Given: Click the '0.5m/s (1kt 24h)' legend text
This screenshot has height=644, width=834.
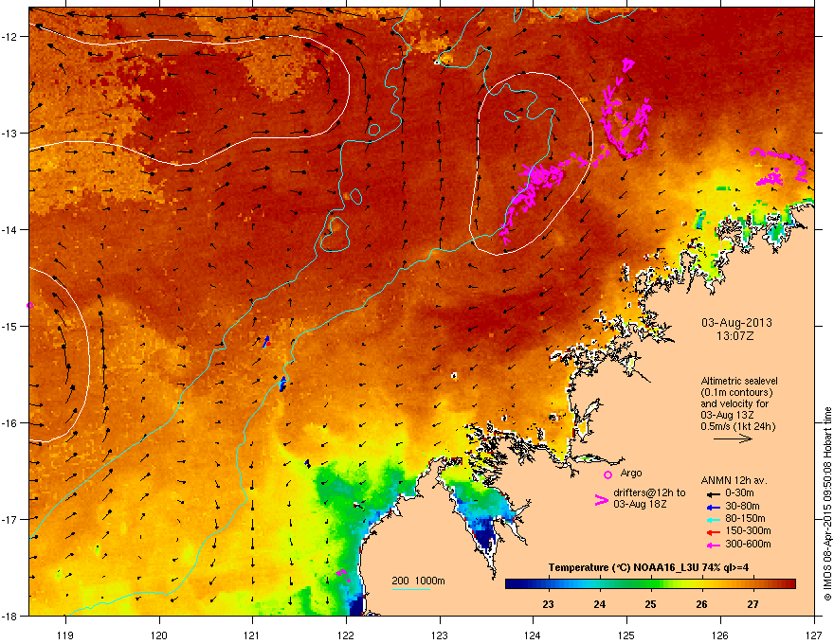Looking at the screenshot, I should click(x=737, y=427).
